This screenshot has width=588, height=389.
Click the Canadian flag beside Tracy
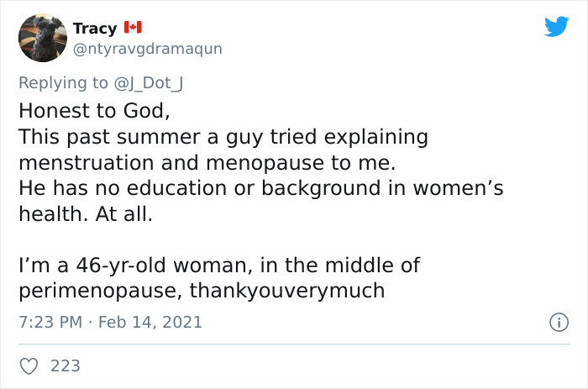pos(133,29)
